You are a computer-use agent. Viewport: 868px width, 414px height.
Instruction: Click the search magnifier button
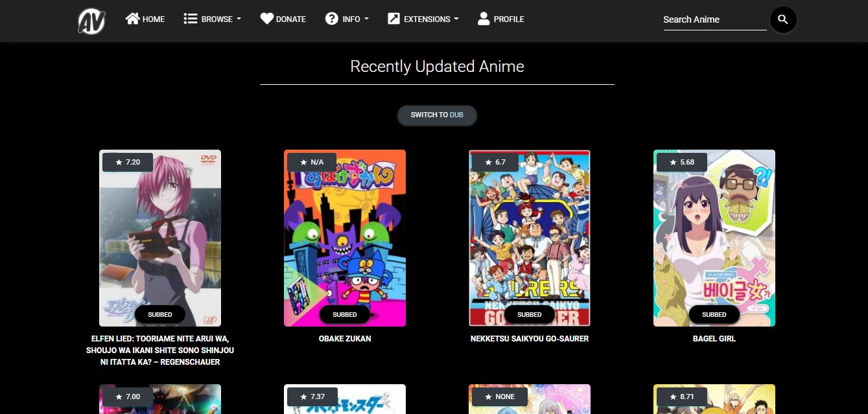[782, 19]
